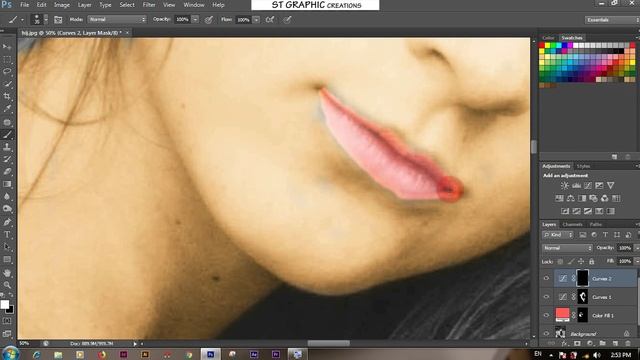
Task: Switch to the Color panel tab
Action: (x=548, y=38)
